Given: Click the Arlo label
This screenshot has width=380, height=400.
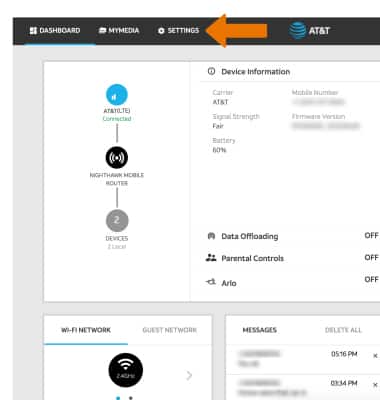Looking at the screenshot, I should coord(229,283).
